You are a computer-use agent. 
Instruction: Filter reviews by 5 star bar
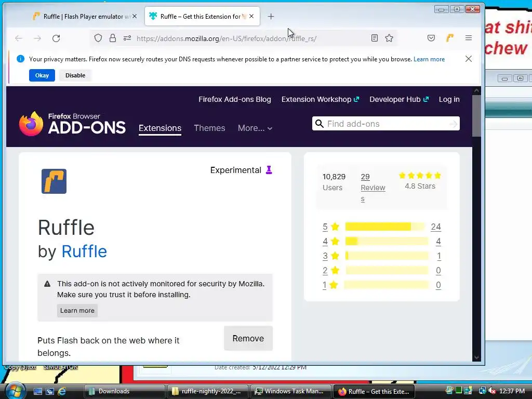(385, 227)
